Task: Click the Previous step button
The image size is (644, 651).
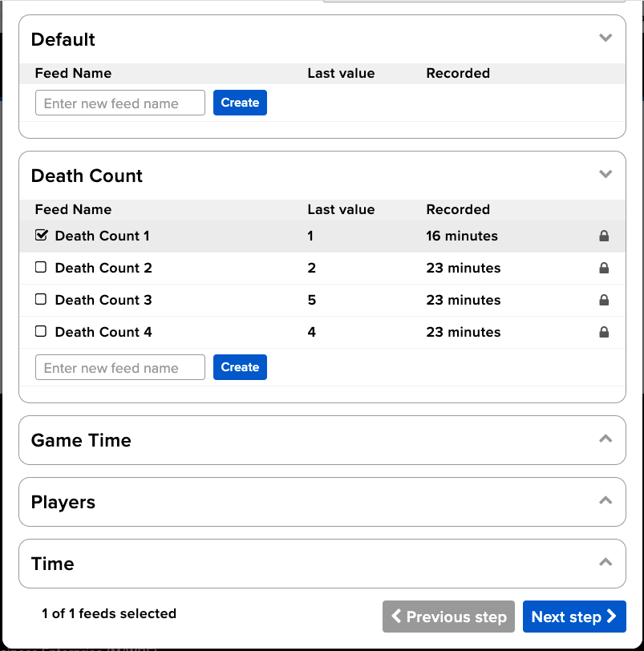Action: pyautogui.click(x=448, y=617)
